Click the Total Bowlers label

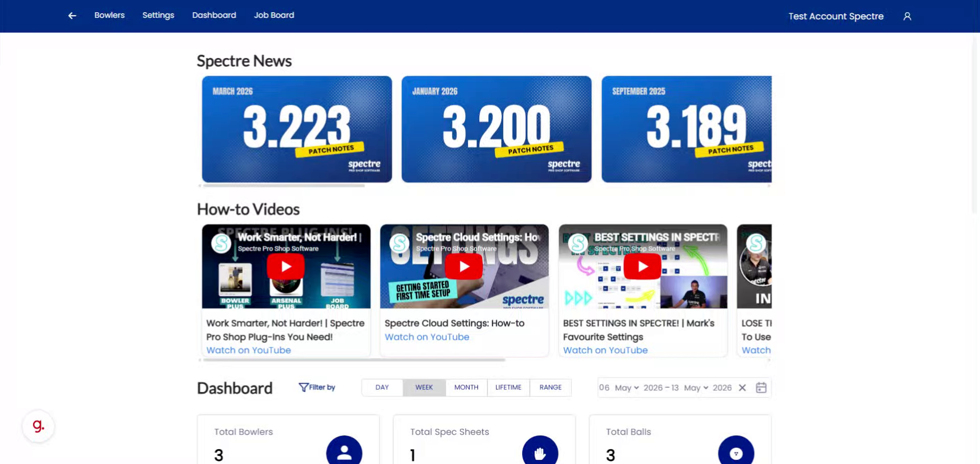coord(243,432)
